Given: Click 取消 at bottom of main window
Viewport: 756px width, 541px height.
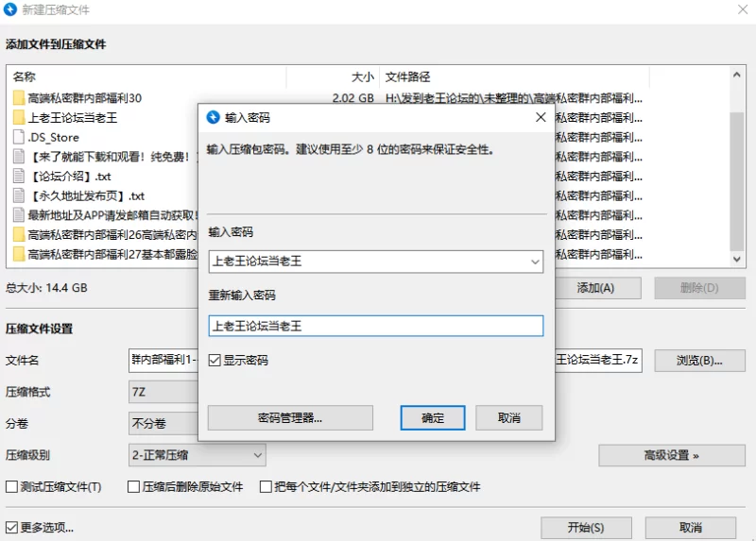Looking at the screenshot, I should point(691,528).
